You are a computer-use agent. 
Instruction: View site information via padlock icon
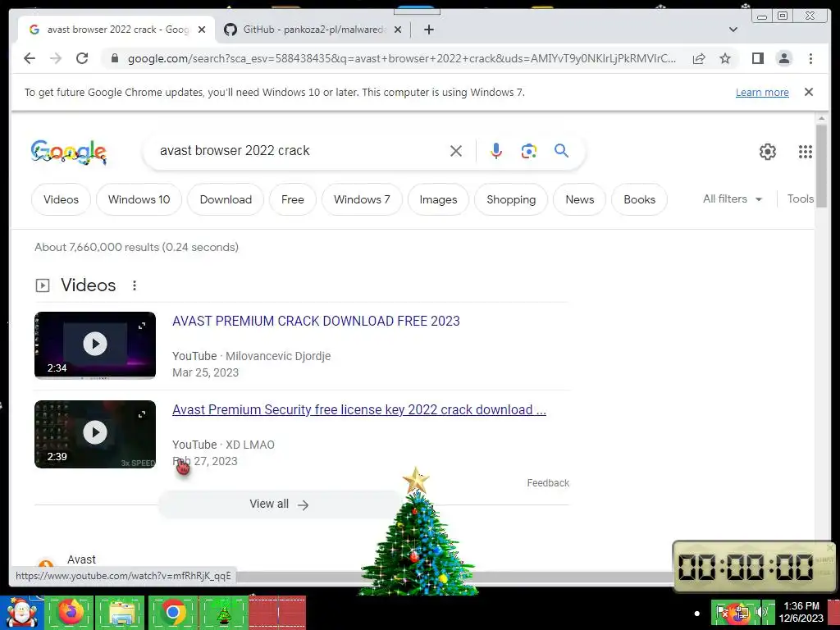click(x=114, y=58)
